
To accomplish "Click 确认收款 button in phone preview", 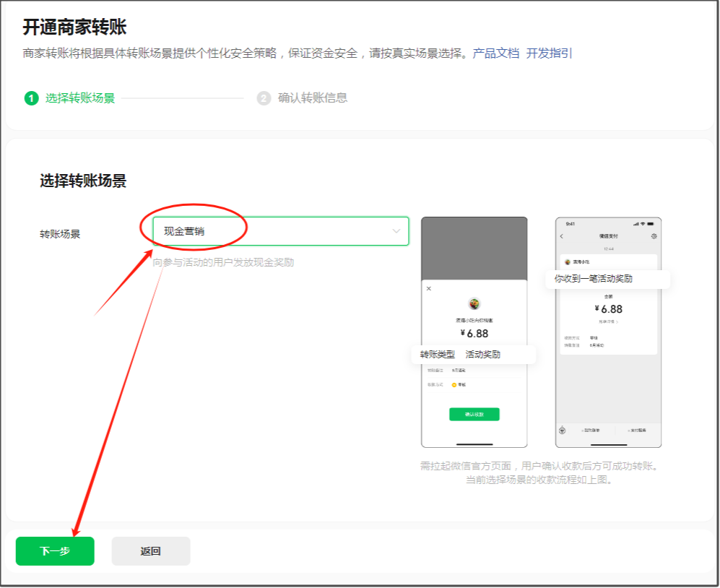I will point(474,415).
